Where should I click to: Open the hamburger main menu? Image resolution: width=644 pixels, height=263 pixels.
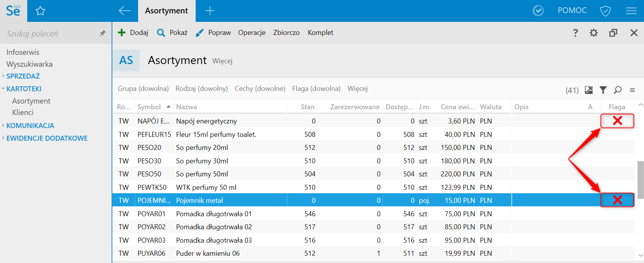(x=631, y=11)
